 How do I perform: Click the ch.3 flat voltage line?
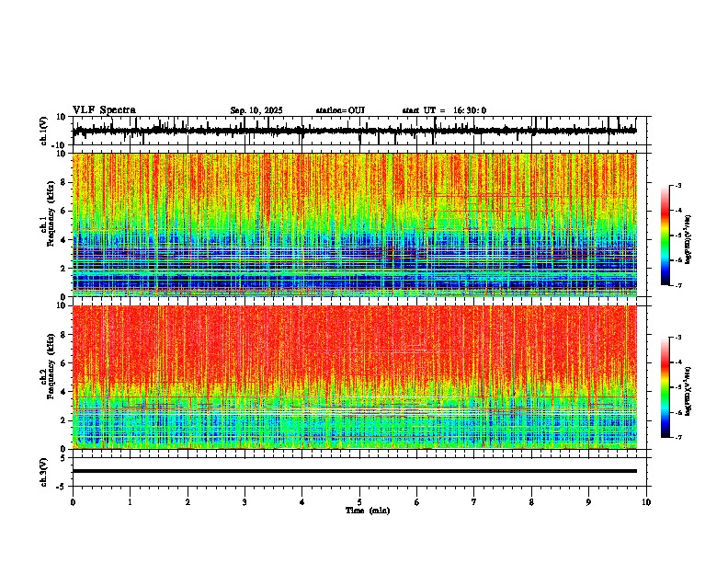(355, 471)
